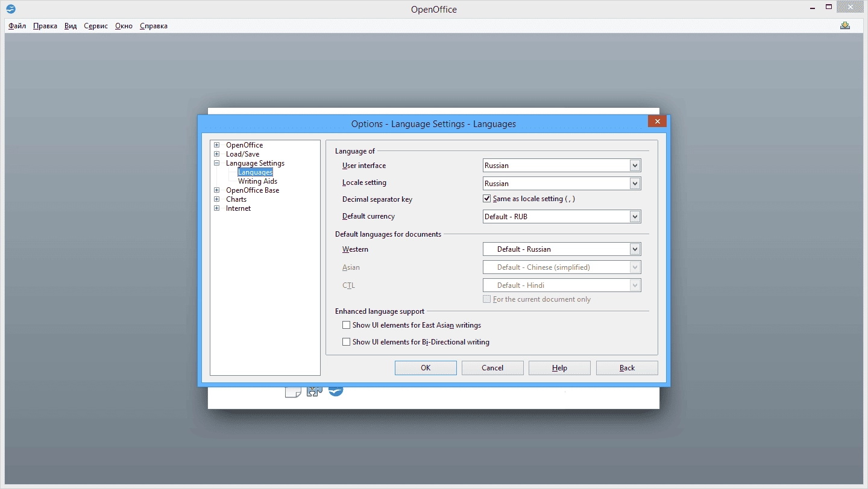Screen dimensions: 868x489
Task: Open the User interface language dropdown
Action: click(x=634, y=166)
